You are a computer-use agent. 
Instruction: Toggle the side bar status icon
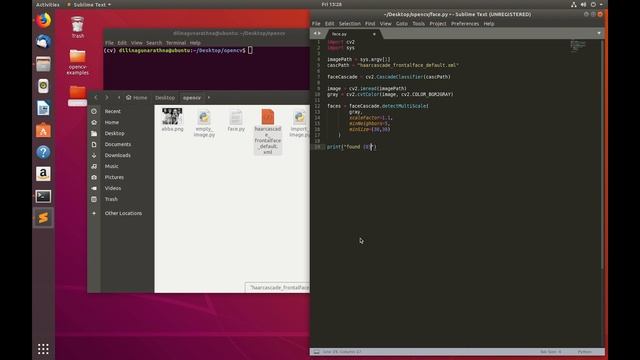pos(316,351)
